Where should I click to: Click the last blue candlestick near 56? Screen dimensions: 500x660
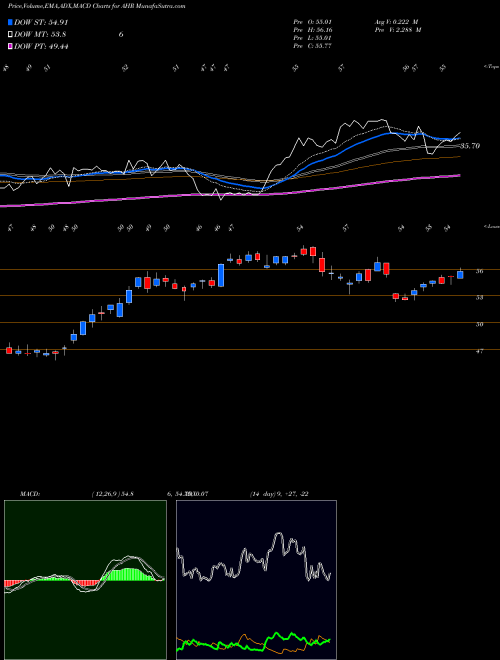point(460,274)
